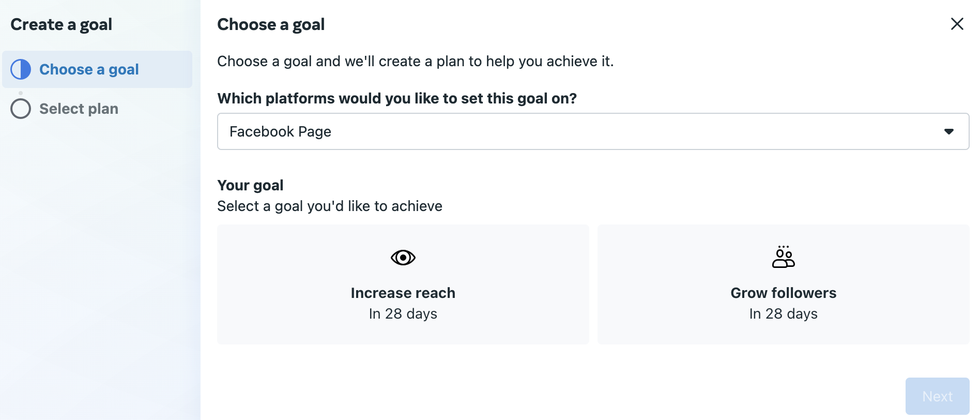Click the Create a goal sidebar title
The image size is (980, 420).
(61, 24)
